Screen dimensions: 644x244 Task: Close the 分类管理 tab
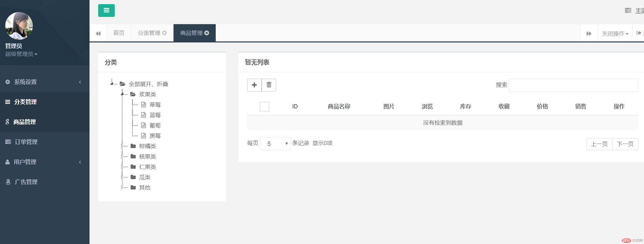[x=165, y=33]
